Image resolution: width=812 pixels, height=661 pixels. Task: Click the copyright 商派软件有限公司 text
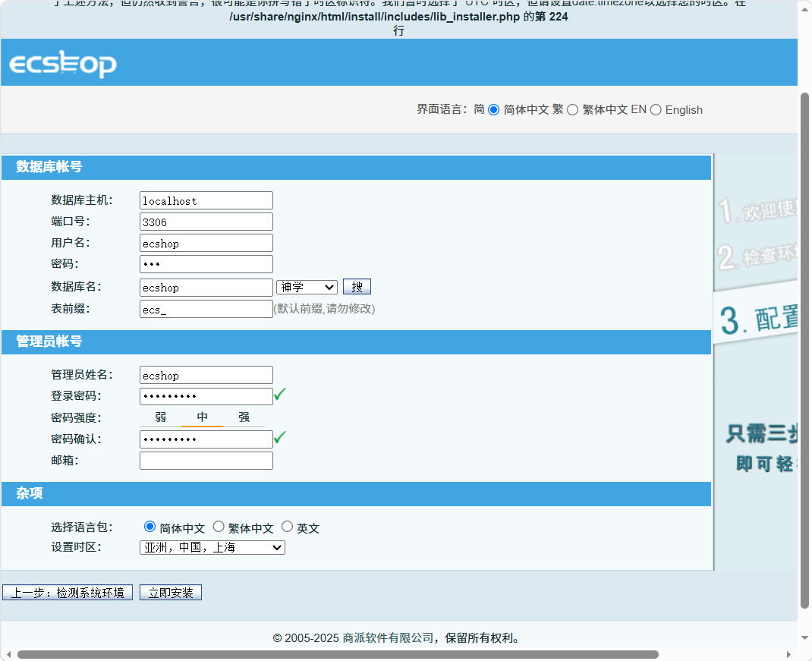[x=388, y=638]
